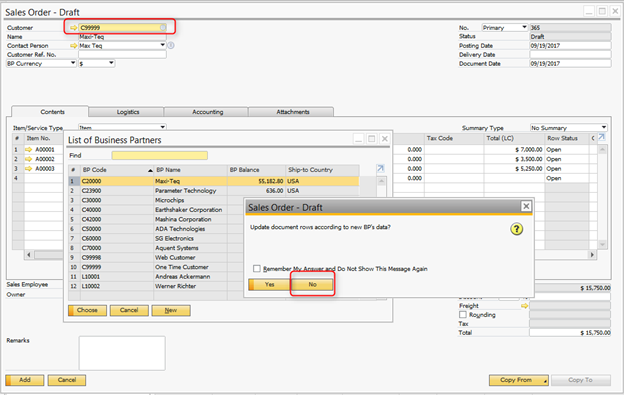
Task: Switch to the Logistics tab
Action: click(127, 112)
